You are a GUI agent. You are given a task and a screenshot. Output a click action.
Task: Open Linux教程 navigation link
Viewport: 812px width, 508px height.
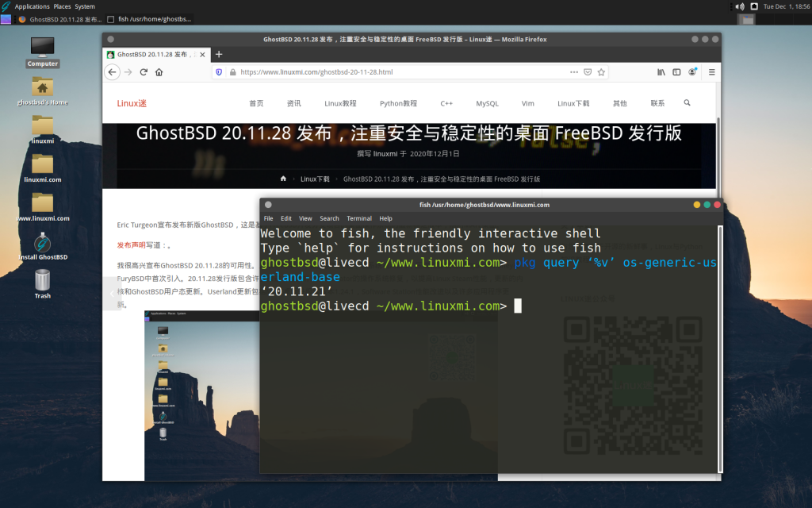coord(340,103)
